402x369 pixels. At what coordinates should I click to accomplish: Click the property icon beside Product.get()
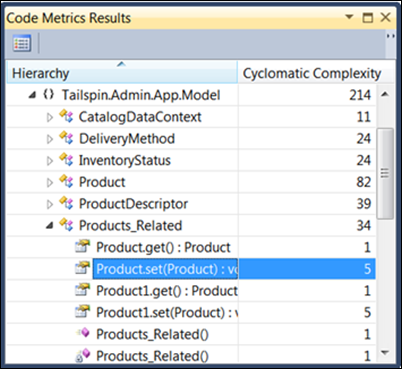click(82, 247)
